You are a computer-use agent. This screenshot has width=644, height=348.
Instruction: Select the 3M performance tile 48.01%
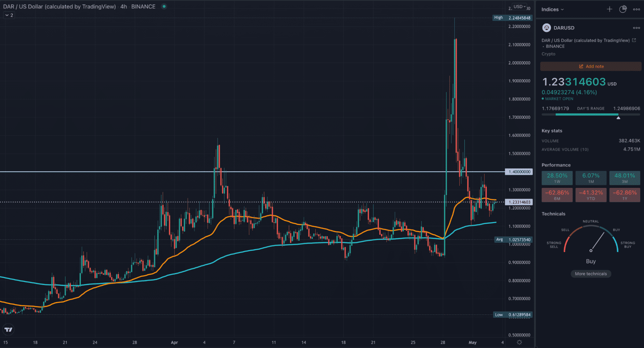[x=625, y=178]
